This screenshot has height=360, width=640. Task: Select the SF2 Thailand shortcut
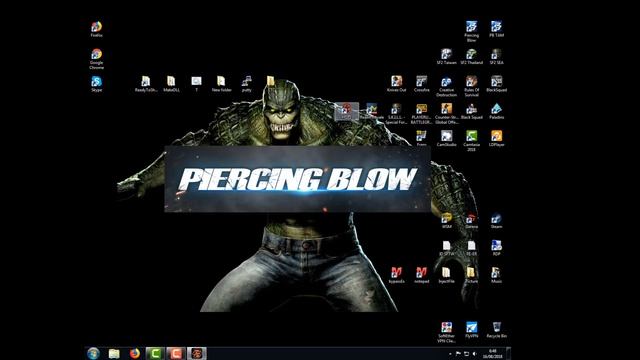coord(471,56)
